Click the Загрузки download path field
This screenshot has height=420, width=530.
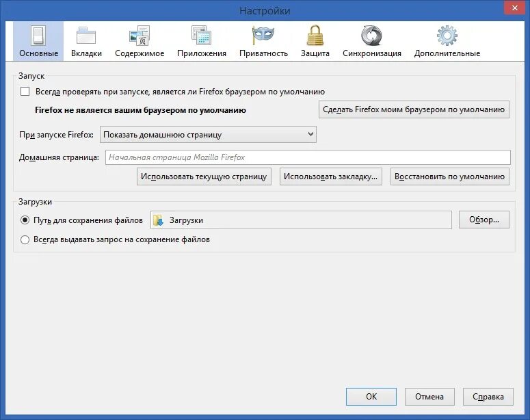point(301,220)
